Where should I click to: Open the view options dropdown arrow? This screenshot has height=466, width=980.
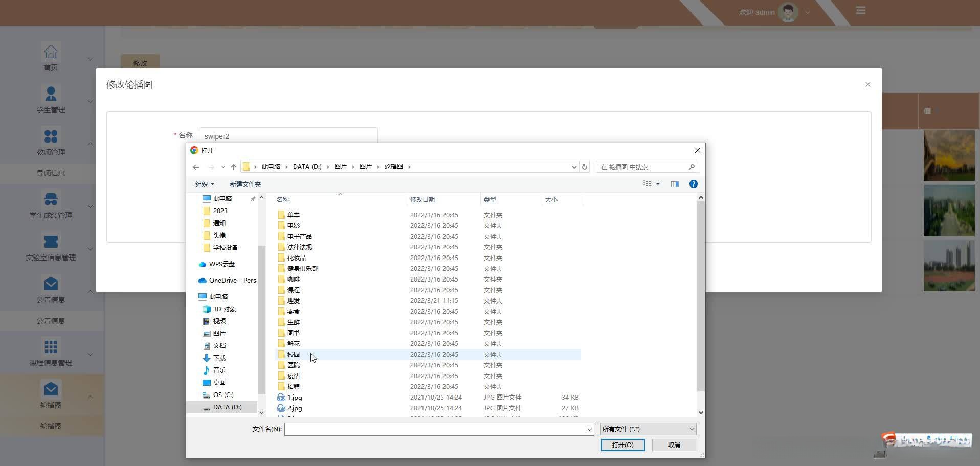(658, 184)
